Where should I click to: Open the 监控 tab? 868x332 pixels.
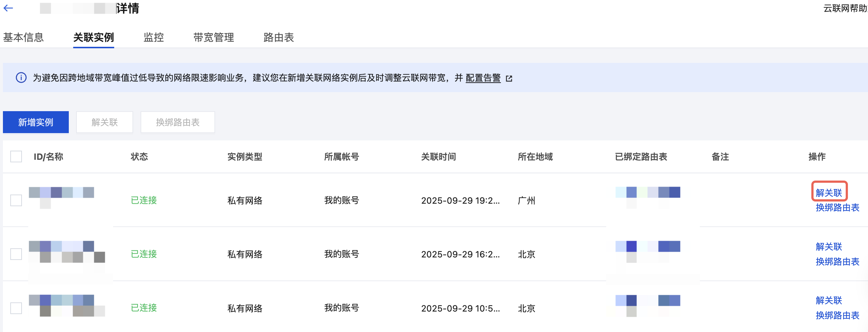[x=154, y=37]
